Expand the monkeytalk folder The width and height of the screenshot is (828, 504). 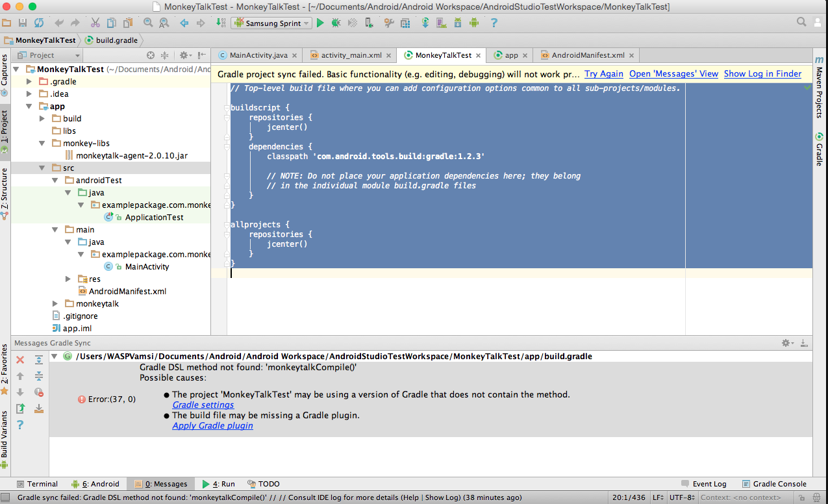(x=55, y=304)
